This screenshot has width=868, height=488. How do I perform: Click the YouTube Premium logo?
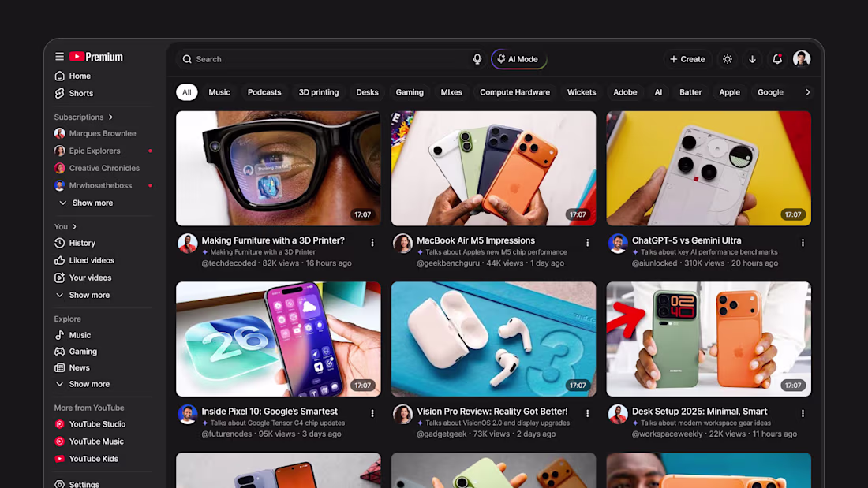click(x=96, y=57)
